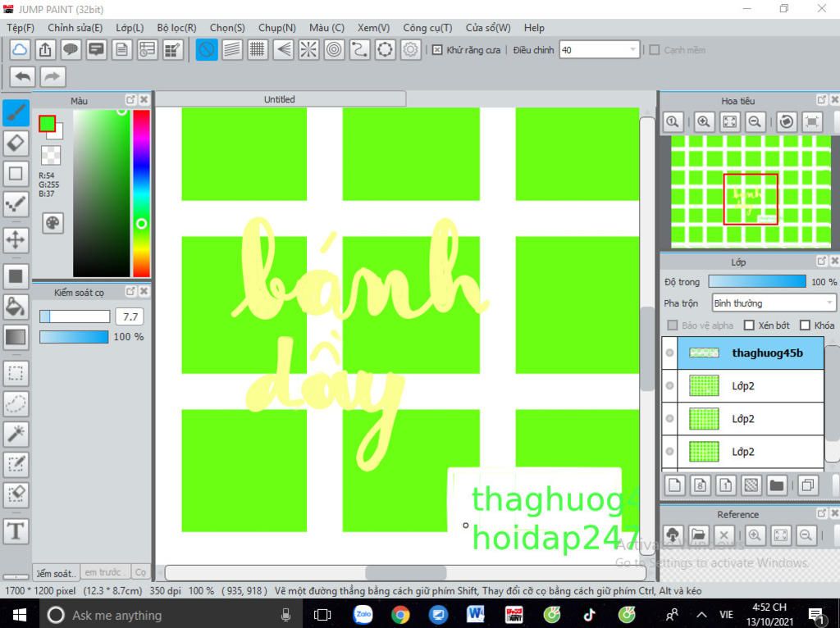This screenshot has width=840, height=628.
Task: Toggle visibility of first Lớp2 layer
Action: pos(669,385)
